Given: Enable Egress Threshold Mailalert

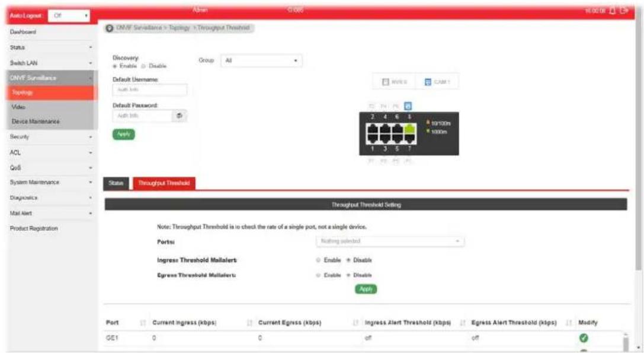Looking at the screenshot, I should click(318, 275).
